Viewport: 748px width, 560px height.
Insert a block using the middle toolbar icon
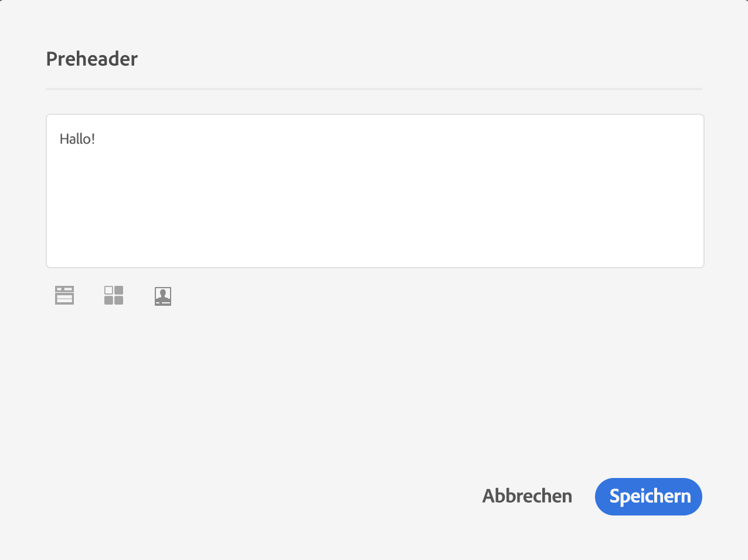[114, 295]
